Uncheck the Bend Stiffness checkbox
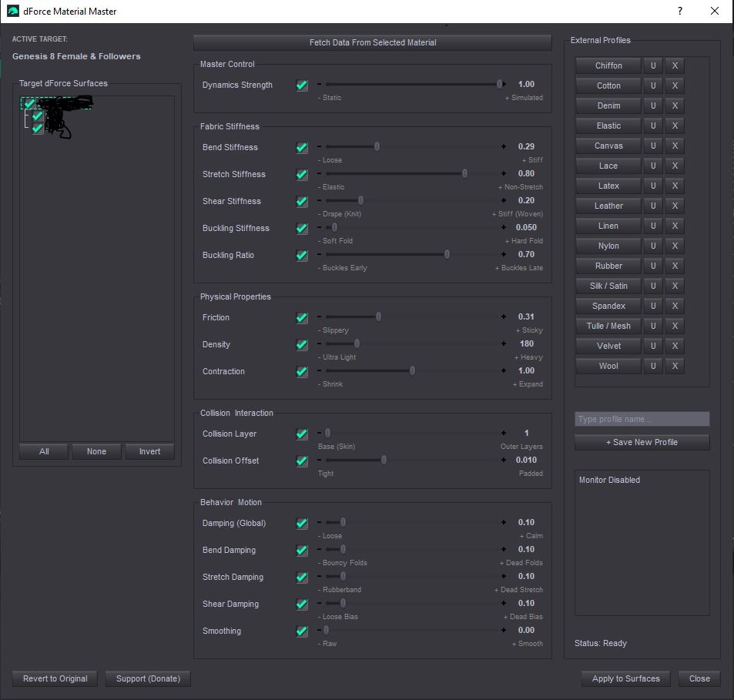This screenshot has width=734, height=700. click(x=302, y=148)
